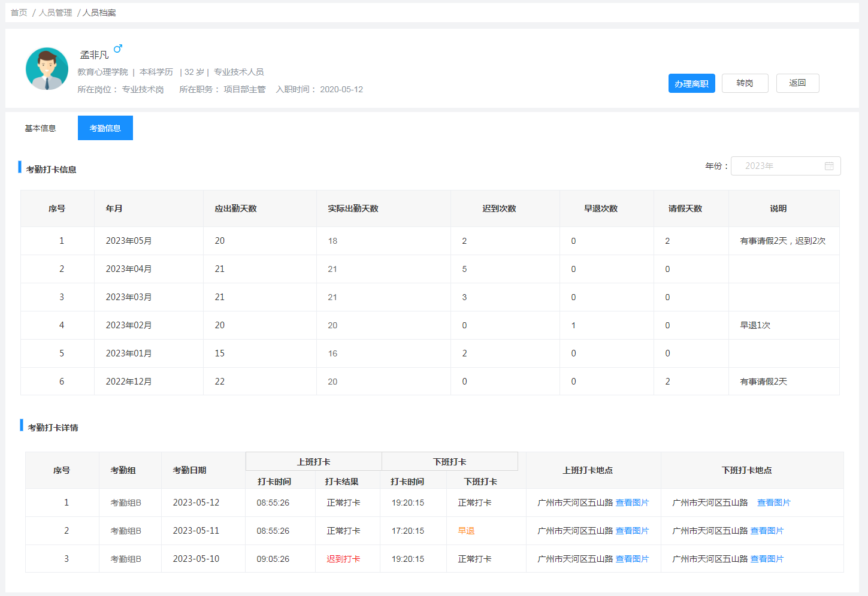Click the calendar icon in year picker
This screenshot has height=596, width=868.
point(829,166)
